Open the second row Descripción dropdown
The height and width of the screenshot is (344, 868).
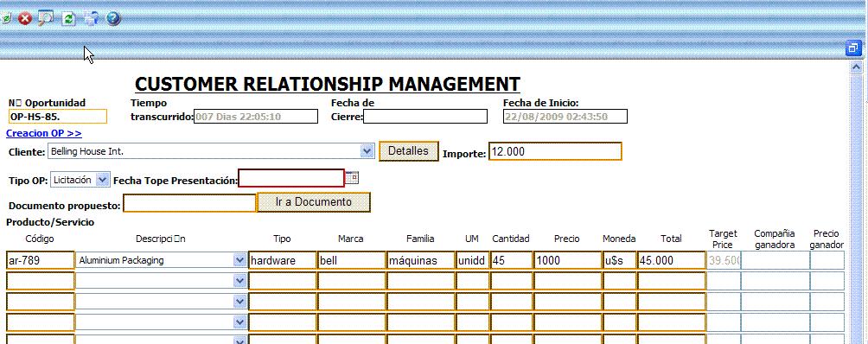pyautogui.click(x=239, y=281)
